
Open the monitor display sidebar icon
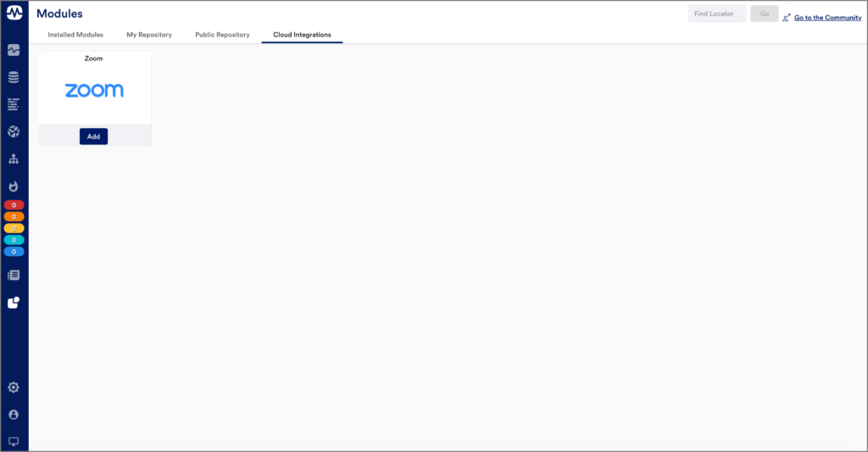pos(14,442)
